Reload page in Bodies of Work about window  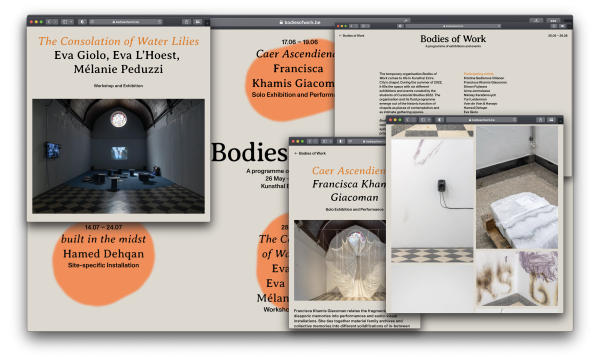coord(499,26)
